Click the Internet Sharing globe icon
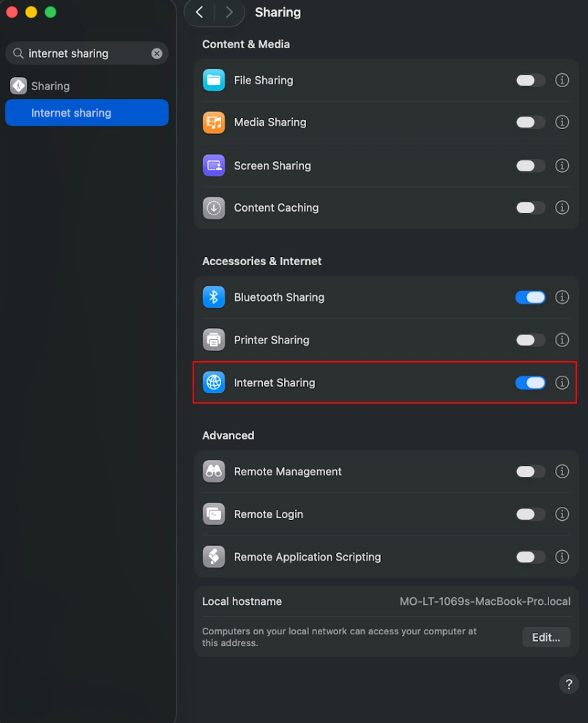Image resolution: width=588 pixels, height=723 pixels. tap(212, 382)
